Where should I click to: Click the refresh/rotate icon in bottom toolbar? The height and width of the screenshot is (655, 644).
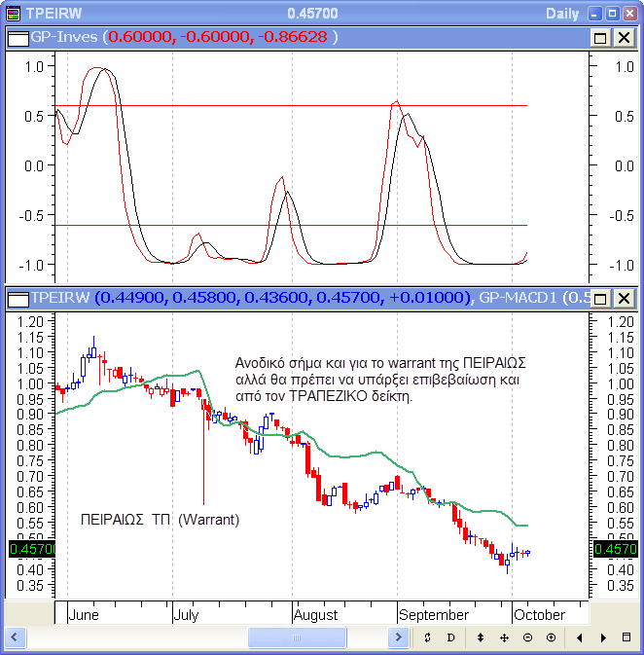[427, 637]
